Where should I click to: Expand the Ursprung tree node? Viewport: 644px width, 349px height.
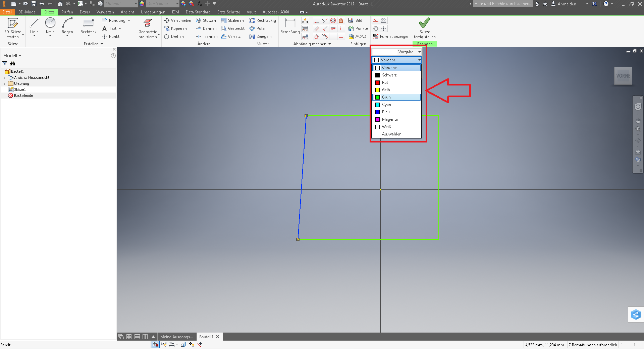coord(4,83)
